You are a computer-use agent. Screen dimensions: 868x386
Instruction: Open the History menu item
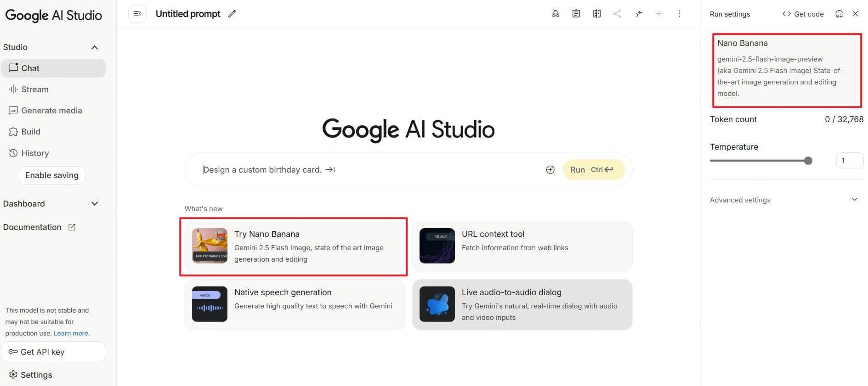tap(53, 153)
